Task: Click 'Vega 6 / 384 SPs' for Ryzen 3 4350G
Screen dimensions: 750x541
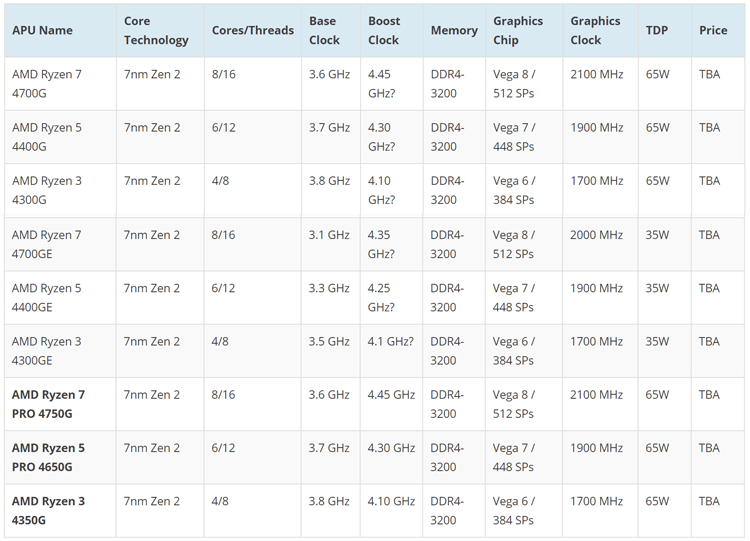Action: point(514,510)
